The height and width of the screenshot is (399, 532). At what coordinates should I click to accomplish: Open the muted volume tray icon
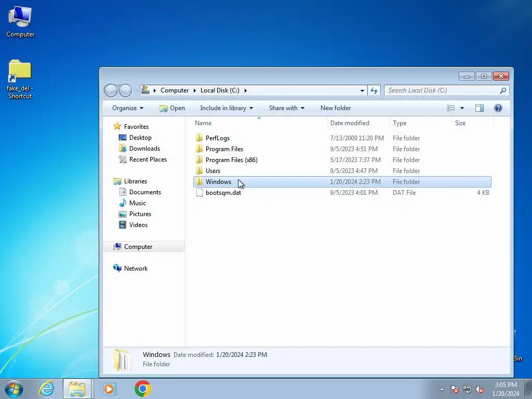pos(480,389)
